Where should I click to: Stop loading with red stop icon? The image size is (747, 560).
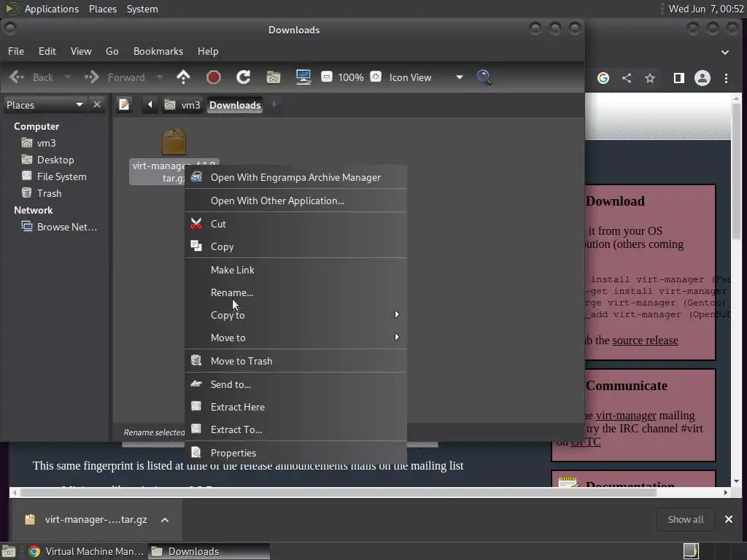[214, 77]
